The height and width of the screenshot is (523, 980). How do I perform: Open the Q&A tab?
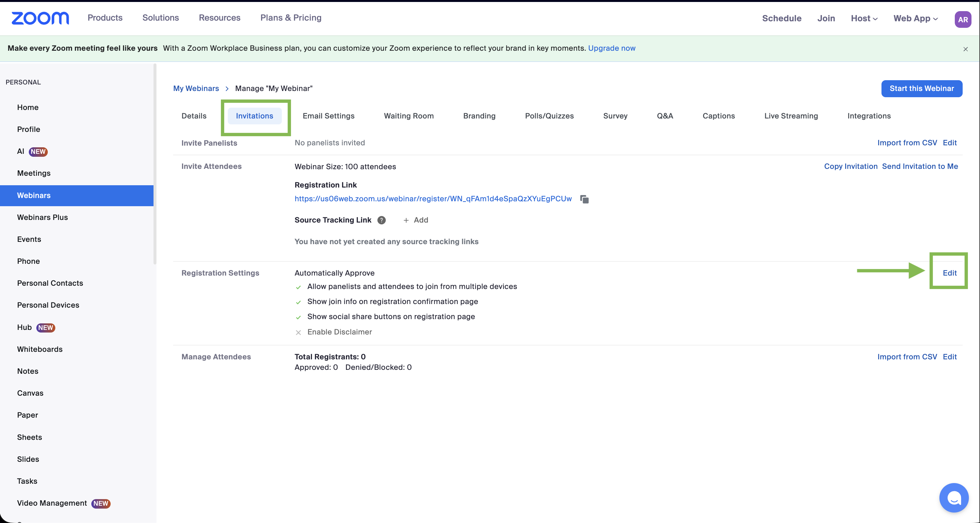pyautogui.click(x=665, y=116)
